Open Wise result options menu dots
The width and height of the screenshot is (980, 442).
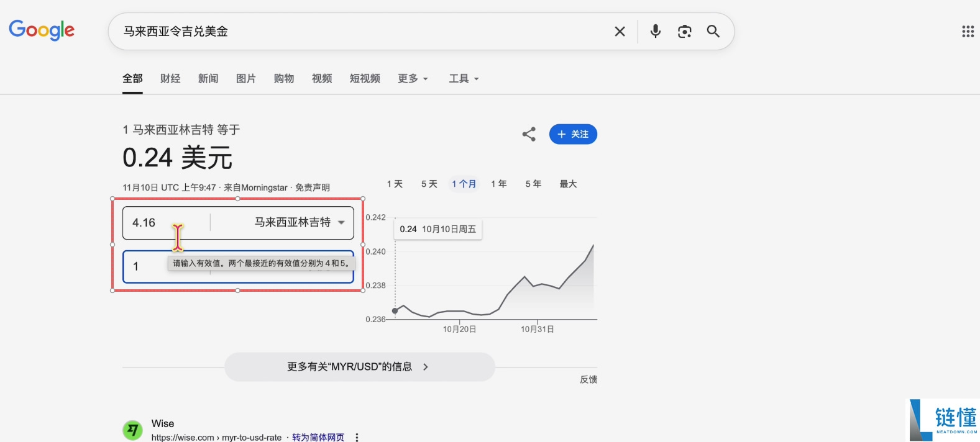click(357, 438)
